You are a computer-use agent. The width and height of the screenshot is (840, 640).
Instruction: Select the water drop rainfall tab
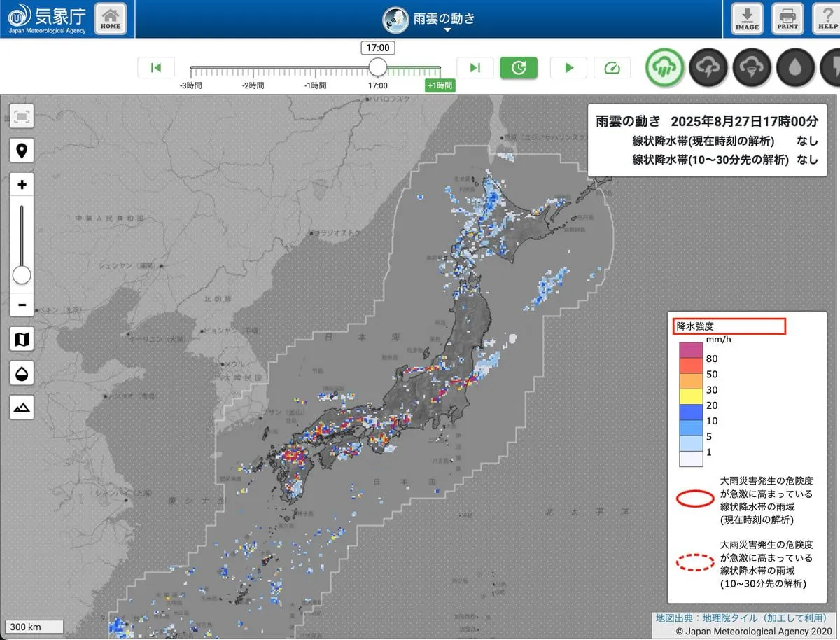[x=795, y=68]
